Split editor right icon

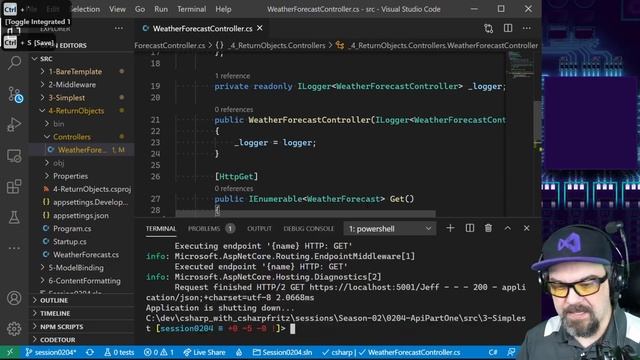[508, 28]
